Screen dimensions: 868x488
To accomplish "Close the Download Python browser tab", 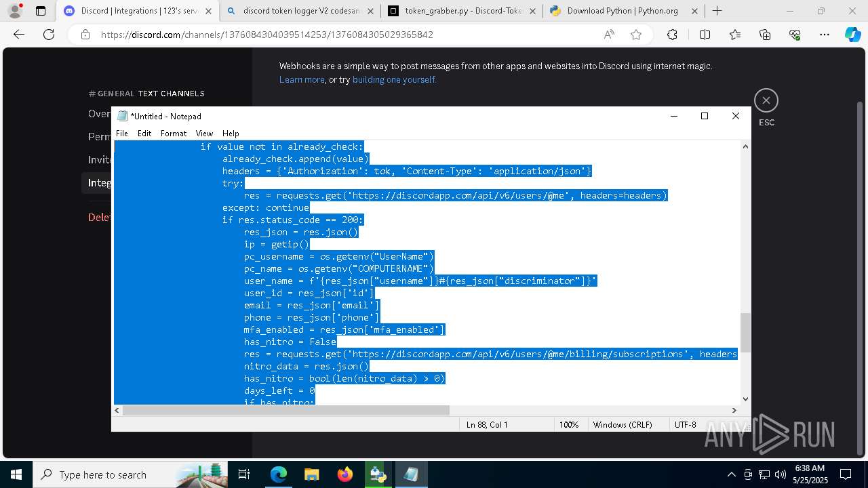I will coord(694,11).
